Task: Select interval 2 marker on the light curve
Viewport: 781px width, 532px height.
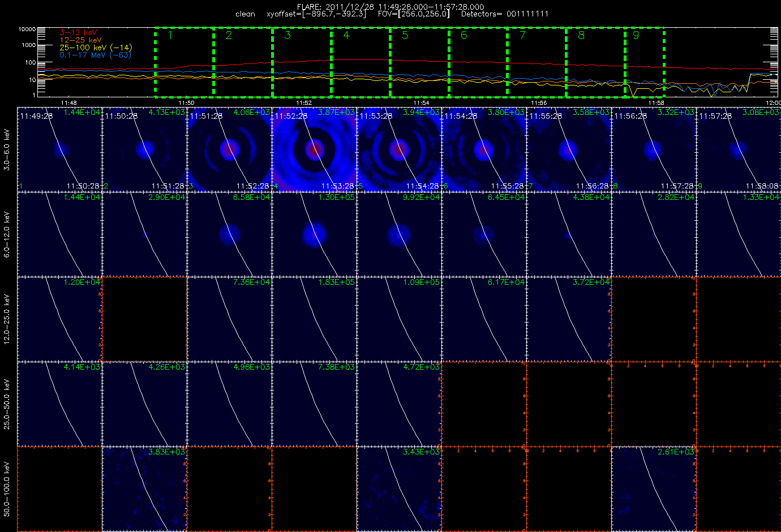Action: [x=229, y=35]
